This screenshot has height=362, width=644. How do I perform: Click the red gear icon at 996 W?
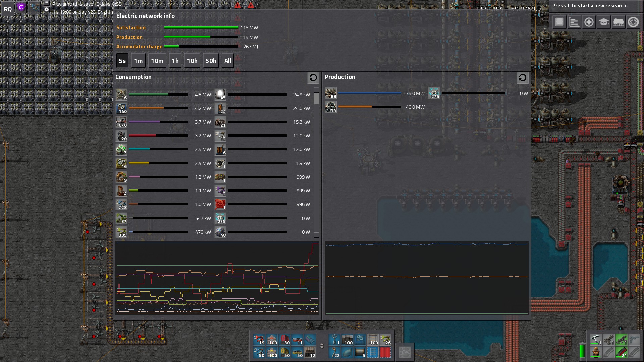[x=220, y=204]
